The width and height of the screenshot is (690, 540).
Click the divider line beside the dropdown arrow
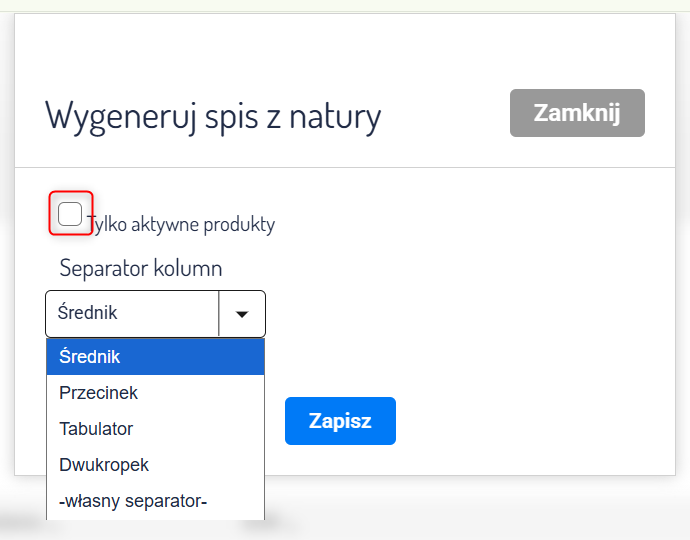click(218, 314)
